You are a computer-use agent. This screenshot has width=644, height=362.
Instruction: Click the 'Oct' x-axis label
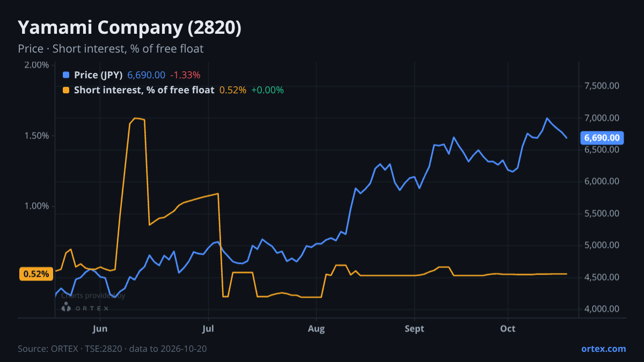click(x=508, y=328)
